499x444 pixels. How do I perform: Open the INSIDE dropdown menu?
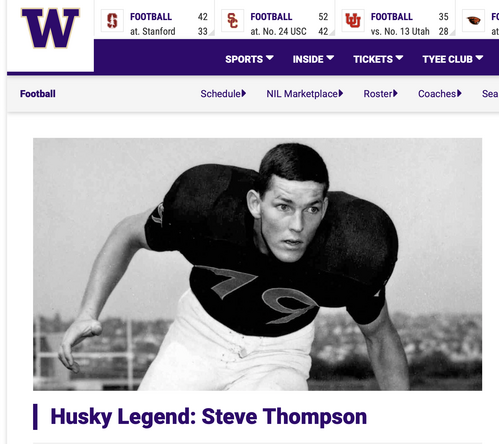(x=313, y=59)
